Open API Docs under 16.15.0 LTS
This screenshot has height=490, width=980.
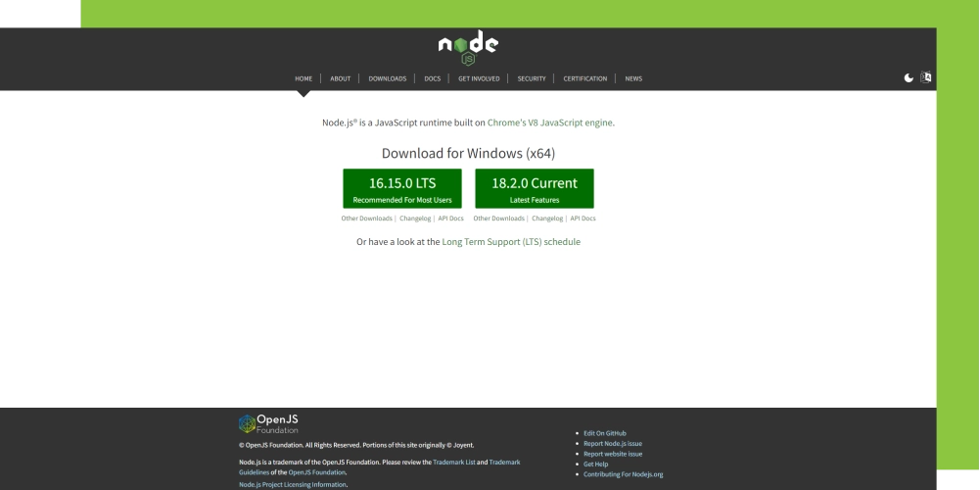(450, 219)
